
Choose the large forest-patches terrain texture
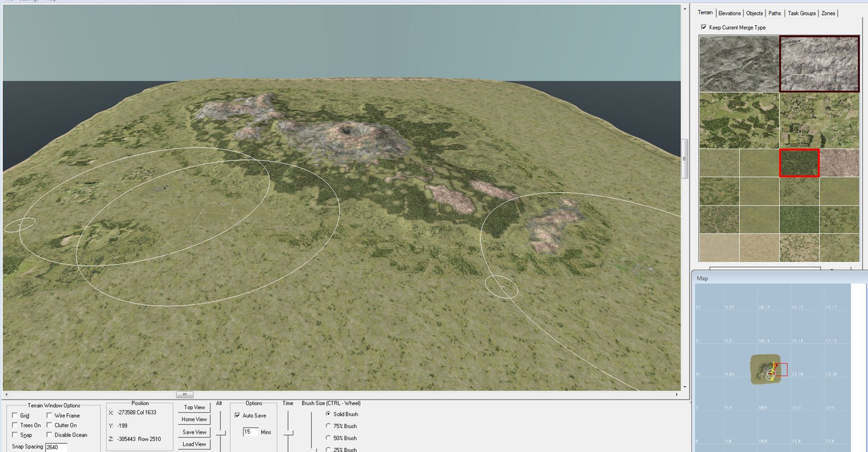click(x=739, y=120)
